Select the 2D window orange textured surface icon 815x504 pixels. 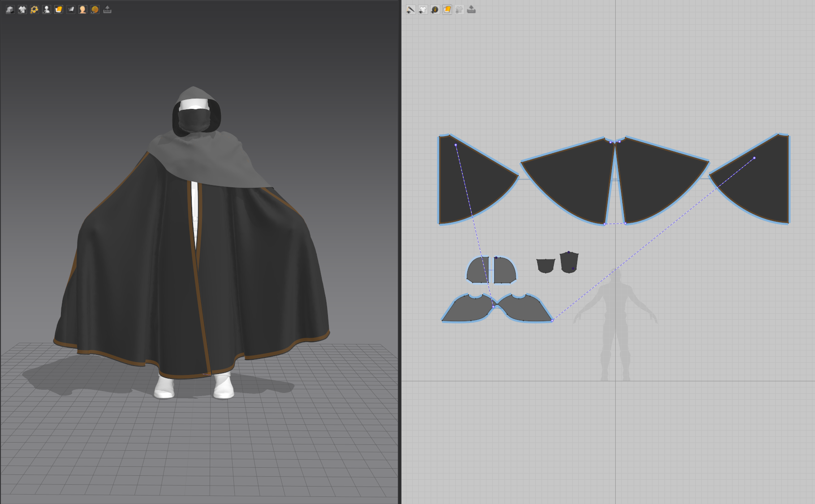click(x=447, y=9)
